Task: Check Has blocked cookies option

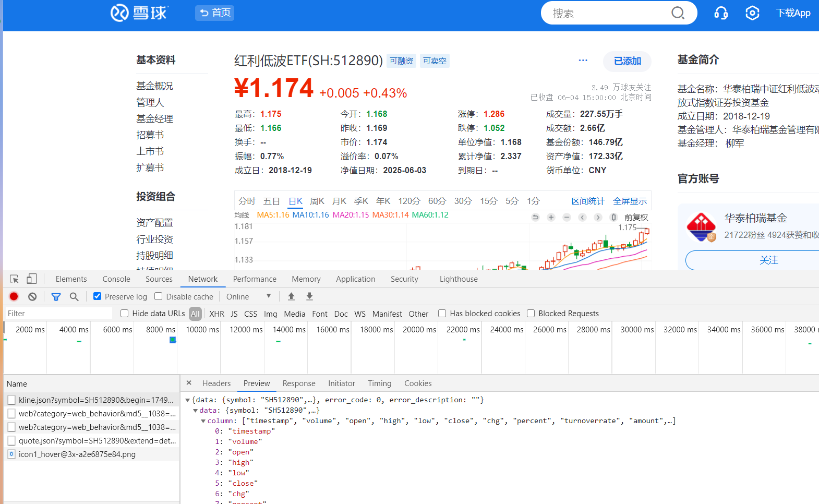Action: (x=442, y=313)
